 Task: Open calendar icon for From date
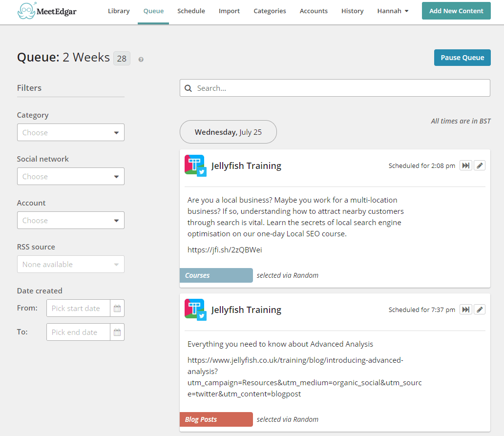[x=117, y=308]
